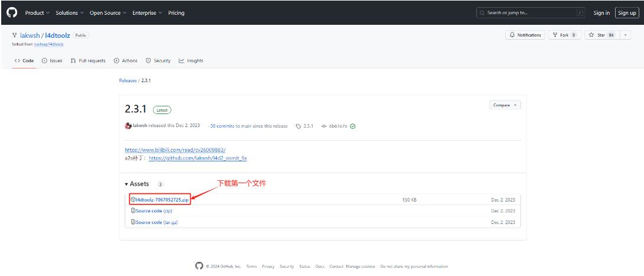The image size is (644, 276).
Task: Click the Notifications bell button
Action: point(525,35)
